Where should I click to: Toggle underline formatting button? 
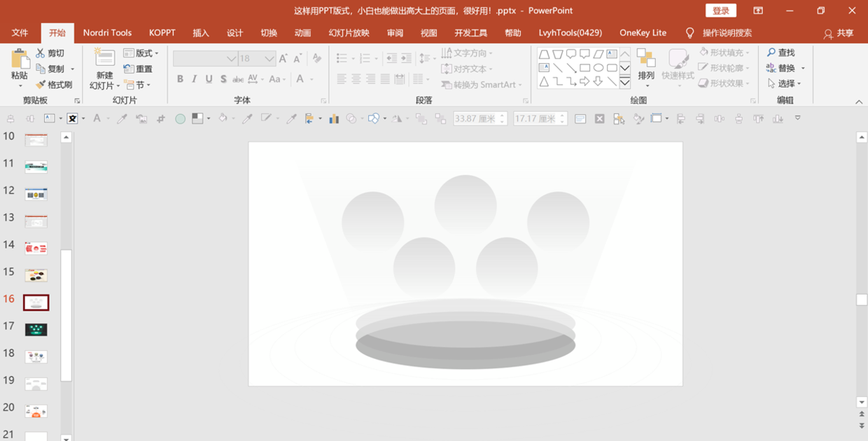[209, 79]
